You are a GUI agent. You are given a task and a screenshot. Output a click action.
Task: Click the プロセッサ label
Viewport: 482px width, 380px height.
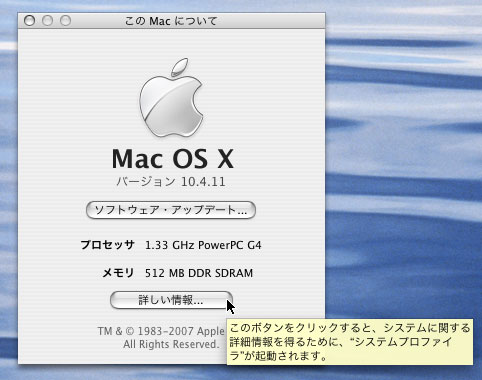tap(107, 245)
